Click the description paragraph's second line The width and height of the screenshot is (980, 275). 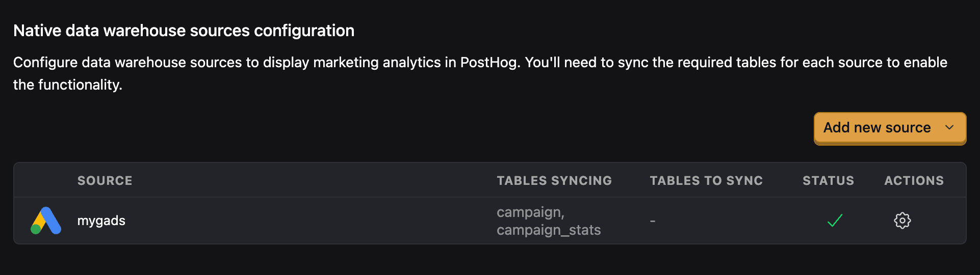click(x=68, y=85)
